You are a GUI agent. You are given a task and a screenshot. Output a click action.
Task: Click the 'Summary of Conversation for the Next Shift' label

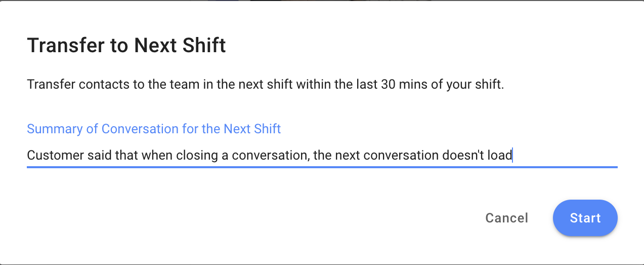(x=154, y=129)
